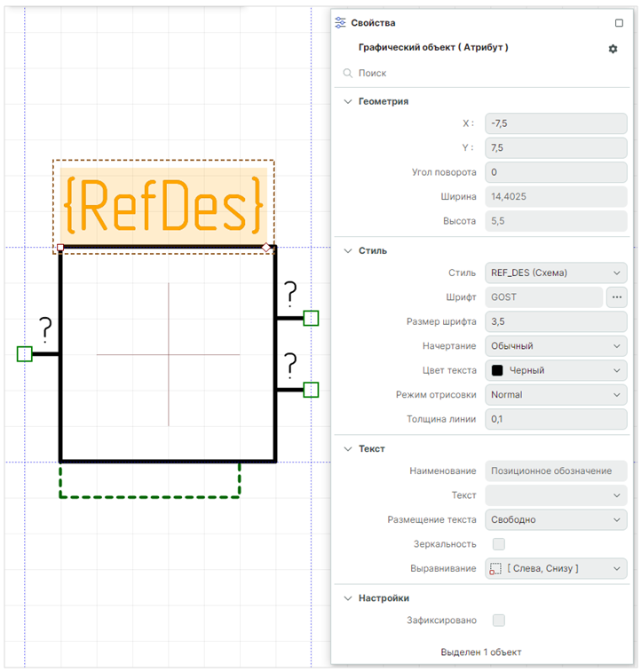
Task: Click the Ширина value field
Action: point(556,197)
